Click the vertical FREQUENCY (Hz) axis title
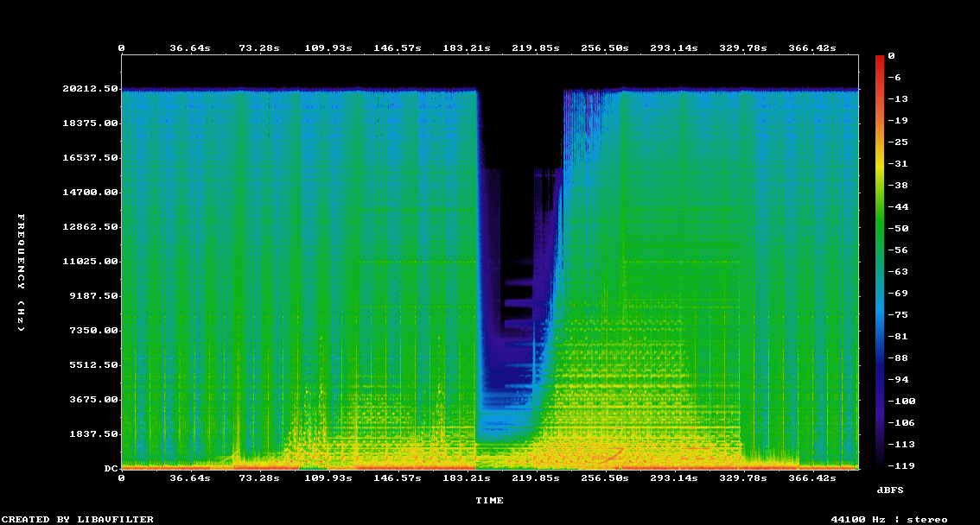This screenshot has height=525, width=980. 22,272
